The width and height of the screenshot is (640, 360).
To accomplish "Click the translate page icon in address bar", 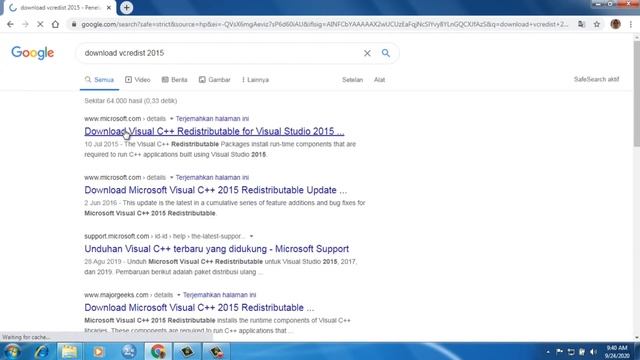I will click(x=581, y=24).
